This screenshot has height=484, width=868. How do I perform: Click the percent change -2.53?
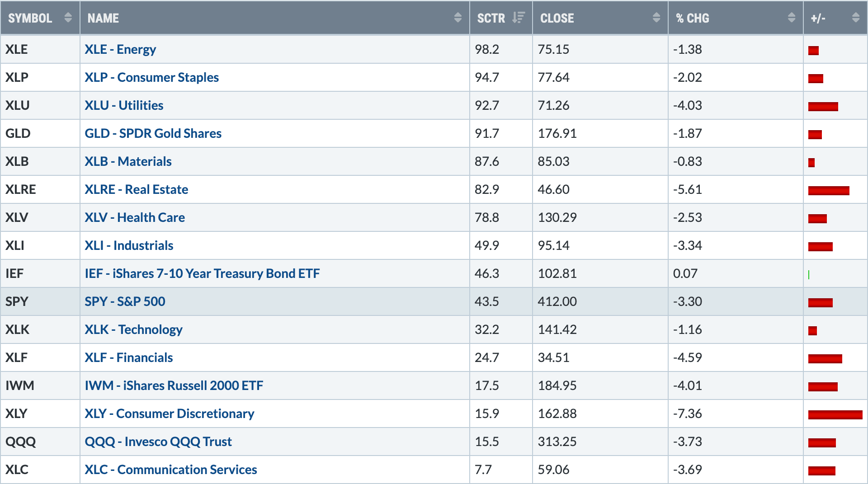pyautogui.click(x=687, y=217)
